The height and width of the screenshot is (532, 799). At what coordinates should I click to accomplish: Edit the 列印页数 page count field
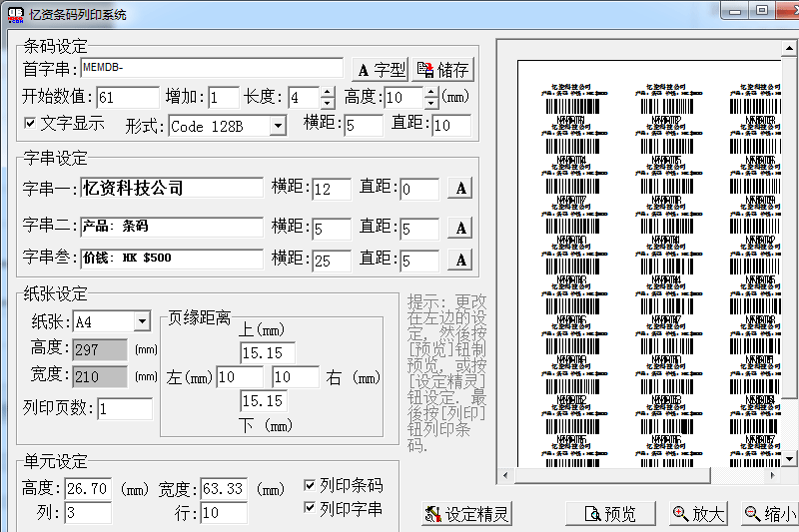125,409
